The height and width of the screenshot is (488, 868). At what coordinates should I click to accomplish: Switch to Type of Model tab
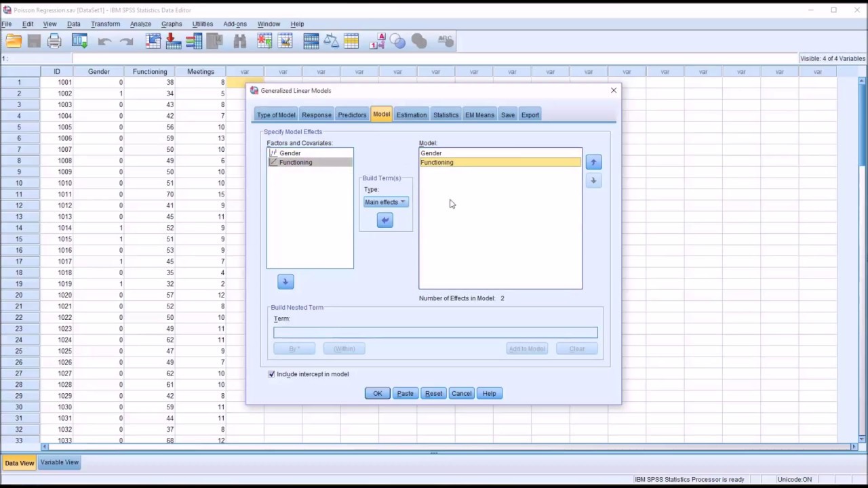(276, 115)
